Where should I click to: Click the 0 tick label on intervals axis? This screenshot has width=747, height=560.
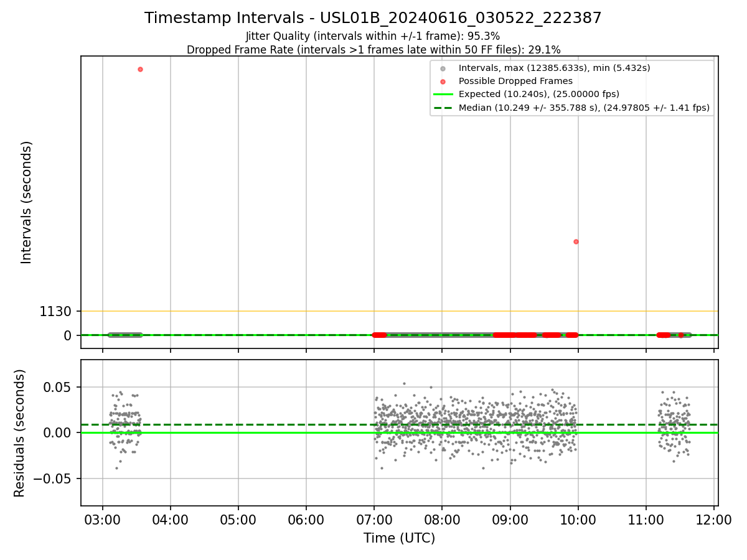[x=68, y=335]
